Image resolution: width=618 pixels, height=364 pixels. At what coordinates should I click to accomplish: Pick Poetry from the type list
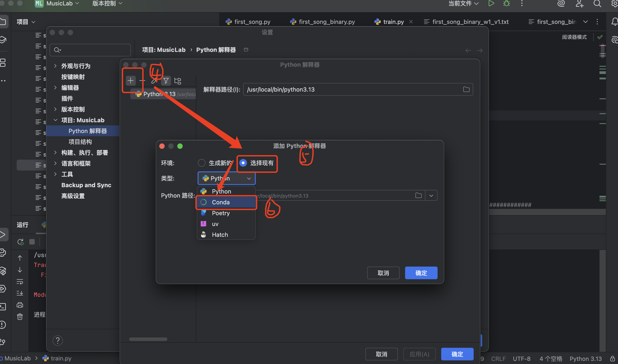pos(221,213)
